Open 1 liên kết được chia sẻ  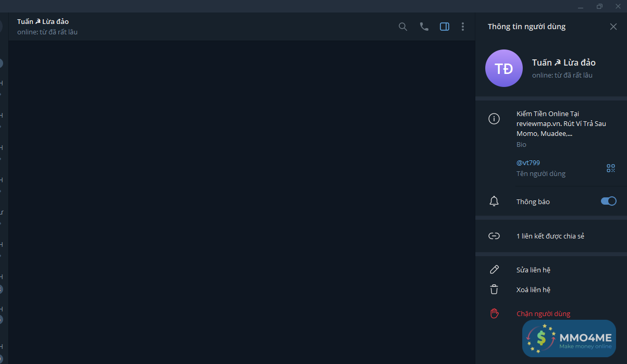tap(550, 236)
